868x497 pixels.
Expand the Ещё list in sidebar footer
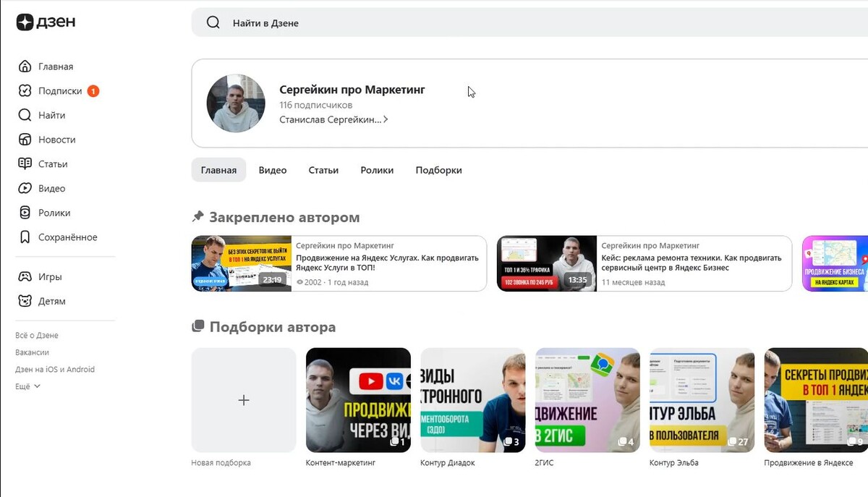27,386
